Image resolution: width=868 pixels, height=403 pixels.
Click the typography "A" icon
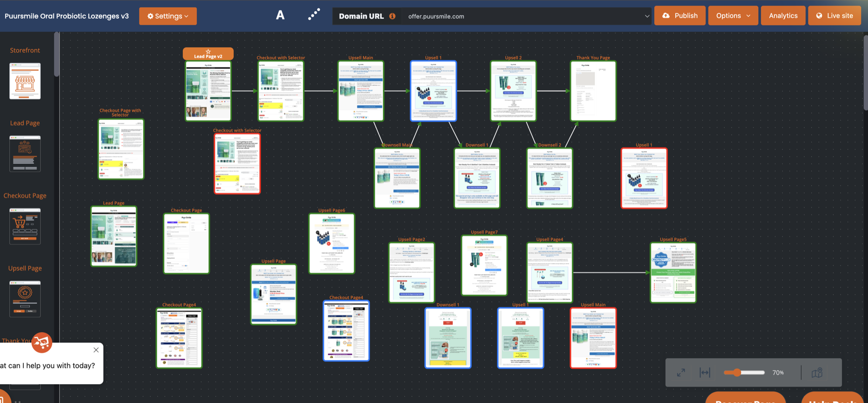(x=280, y=15)
